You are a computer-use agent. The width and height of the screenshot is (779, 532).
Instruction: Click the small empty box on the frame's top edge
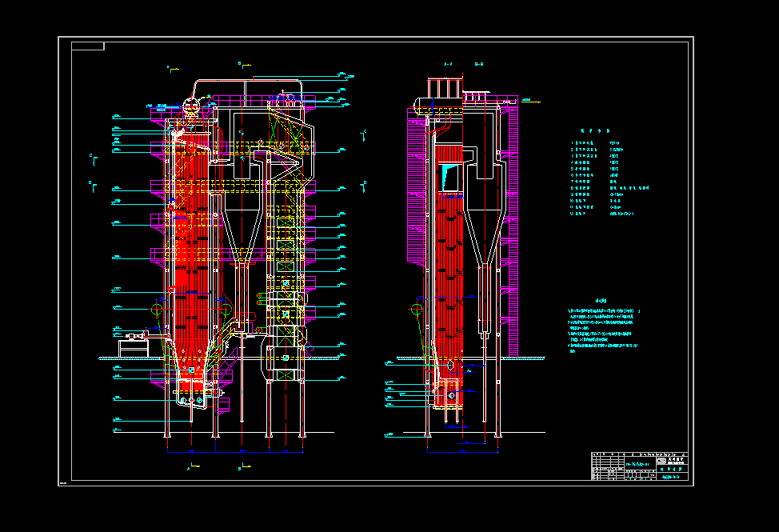(88, 46)
